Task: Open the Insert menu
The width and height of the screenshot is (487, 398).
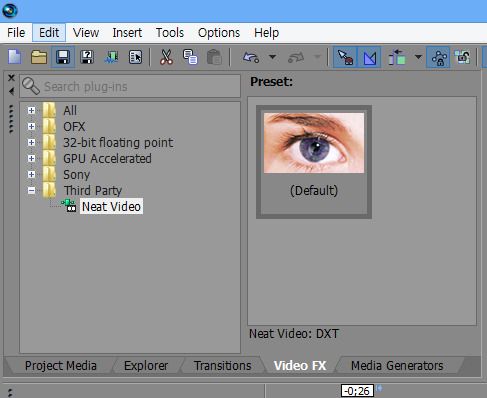Action: [x=127, y=33]
